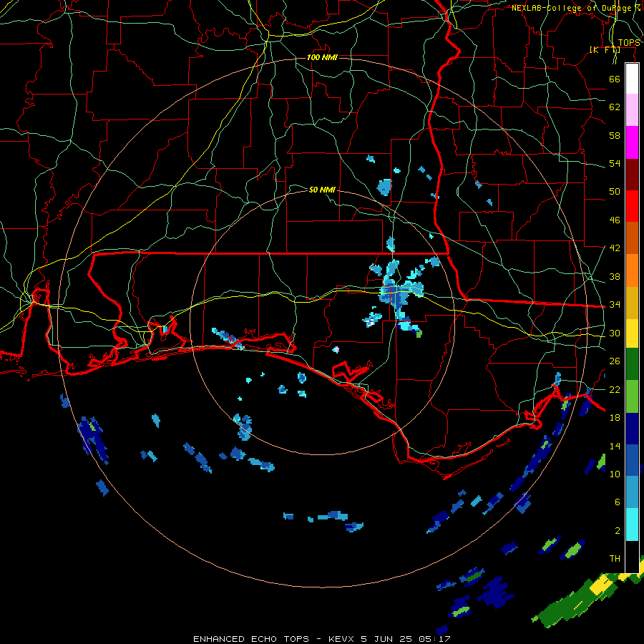Click the legend value '22'

(x=615, y=389)
